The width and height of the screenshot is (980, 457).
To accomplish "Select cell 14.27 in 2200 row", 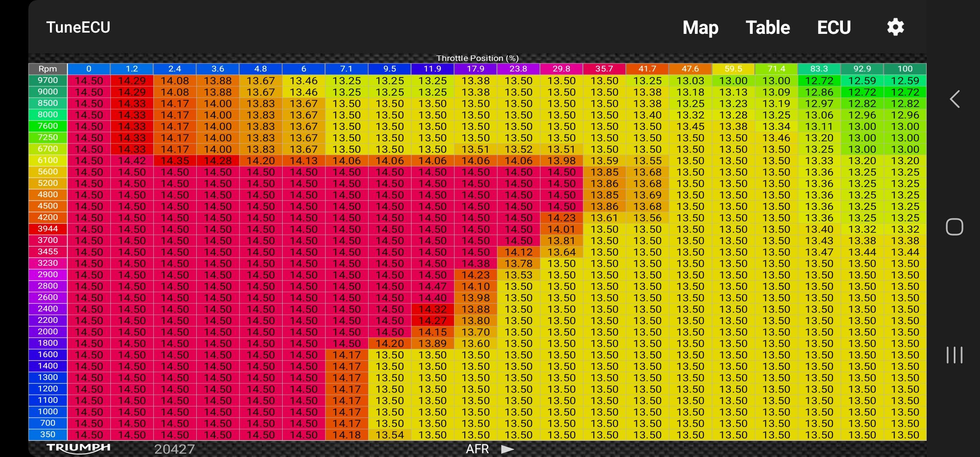I will click(x=432, y=321).
